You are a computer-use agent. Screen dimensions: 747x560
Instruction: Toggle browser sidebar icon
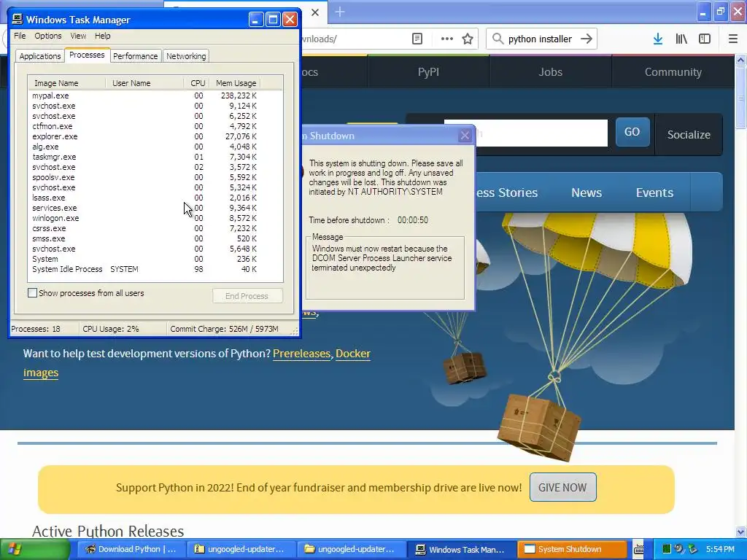tap(705, 39)
